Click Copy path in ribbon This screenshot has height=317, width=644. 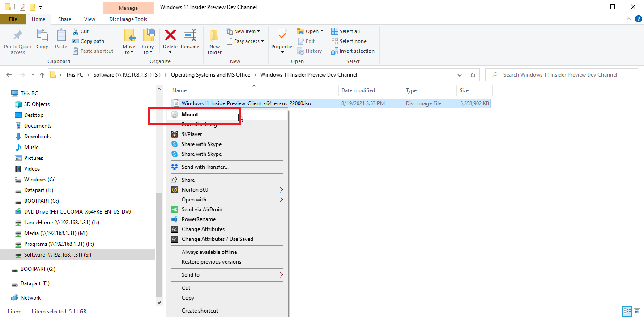click(x=88, y=41)
